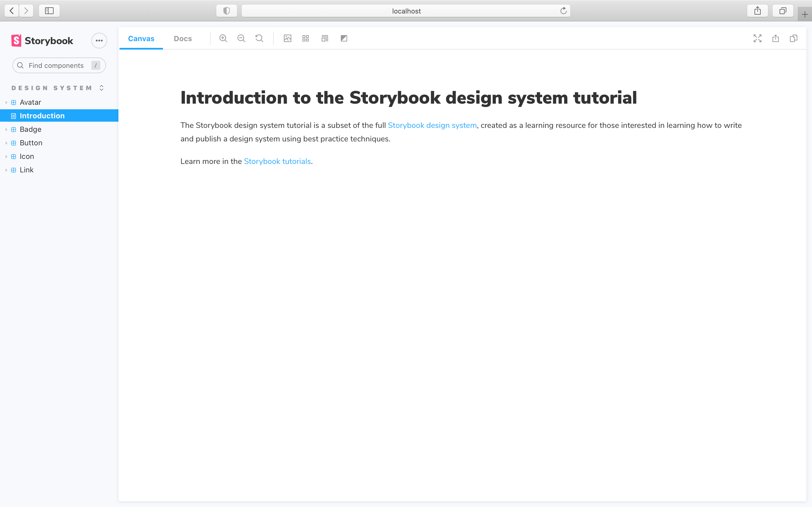Click the fullscreen expand icon

point(758,38)
